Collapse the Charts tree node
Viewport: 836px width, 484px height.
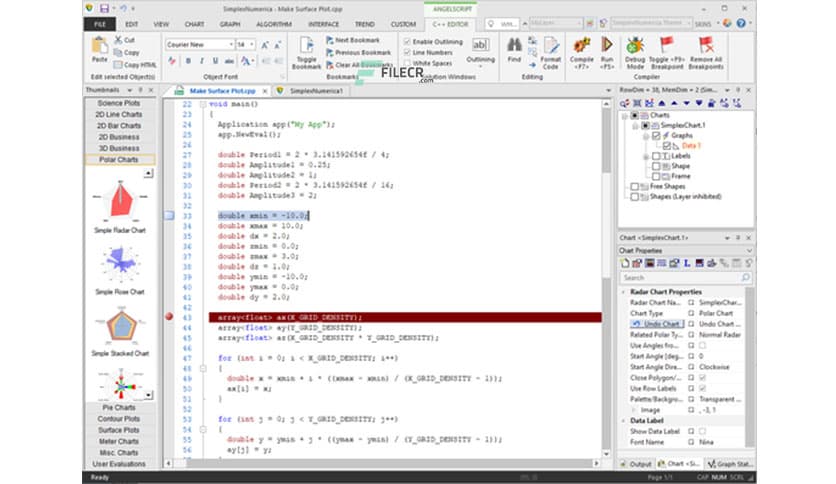(x=624, y=116)
